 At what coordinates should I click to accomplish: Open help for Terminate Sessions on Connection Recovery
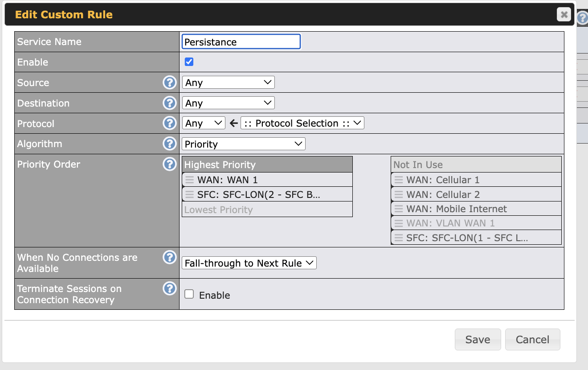pyautogui.click(x=169, y=289)
